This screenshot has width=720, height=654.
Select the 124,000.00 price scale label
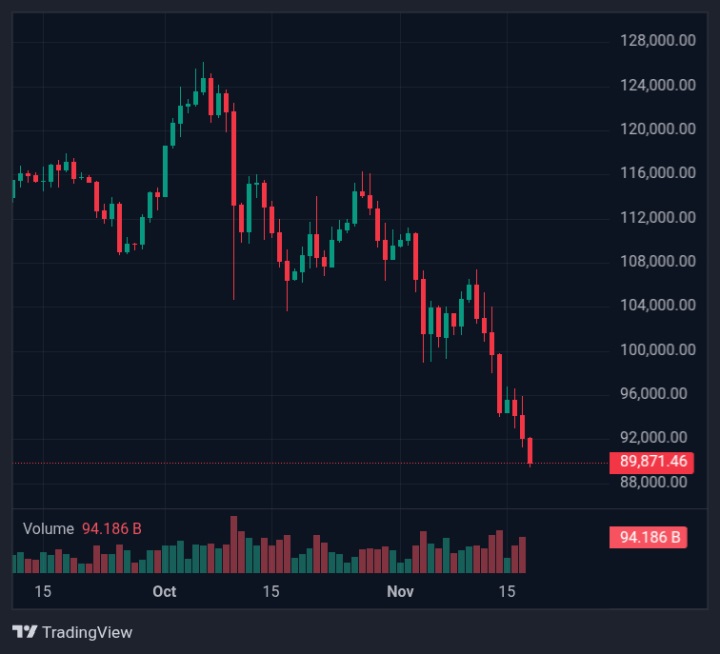click(x=656, y=84)
